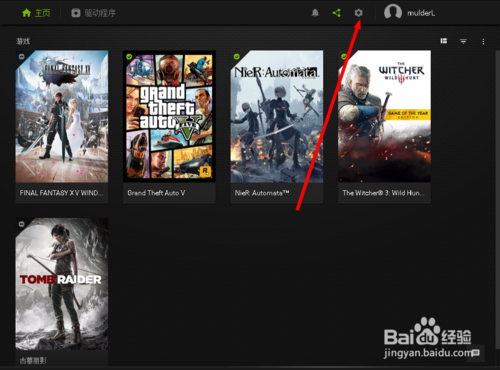
Task: Click Final Fantasy XV status badge
Action: [x=22, y=56]
